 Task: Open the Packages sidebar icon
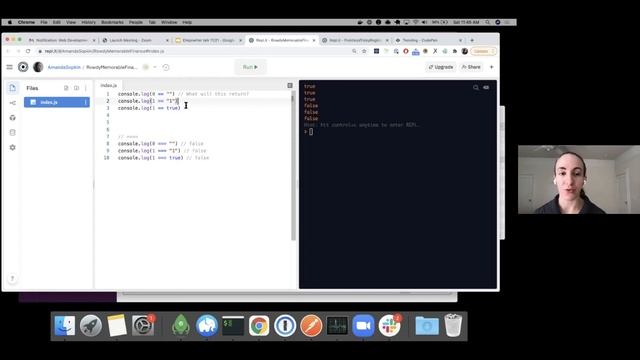13,118
